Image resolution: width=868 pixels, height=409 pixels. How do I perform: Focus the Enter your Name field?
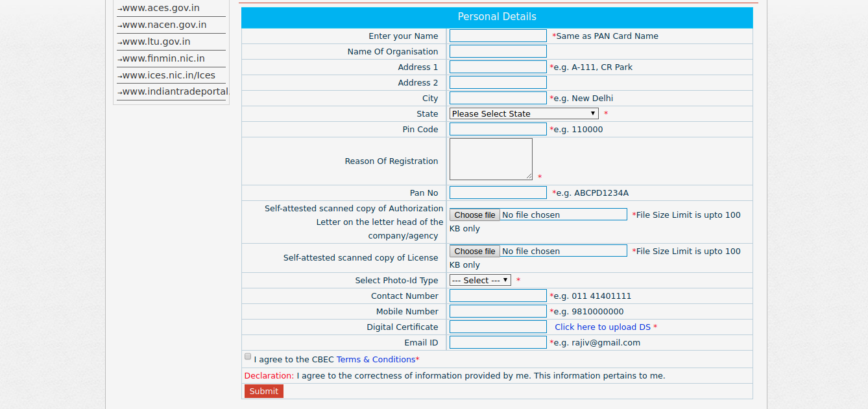(x=498, y=36)
